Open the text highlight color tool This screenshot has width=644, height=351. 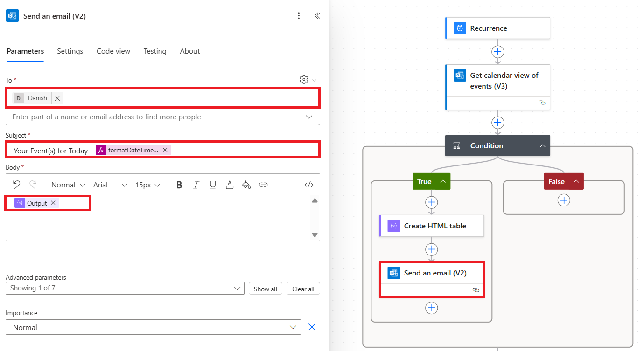pos(246,185)
